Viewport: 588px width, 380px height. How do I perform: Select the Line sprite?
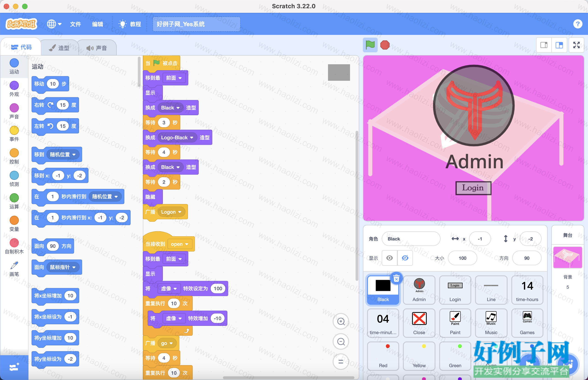pos(491,290)
